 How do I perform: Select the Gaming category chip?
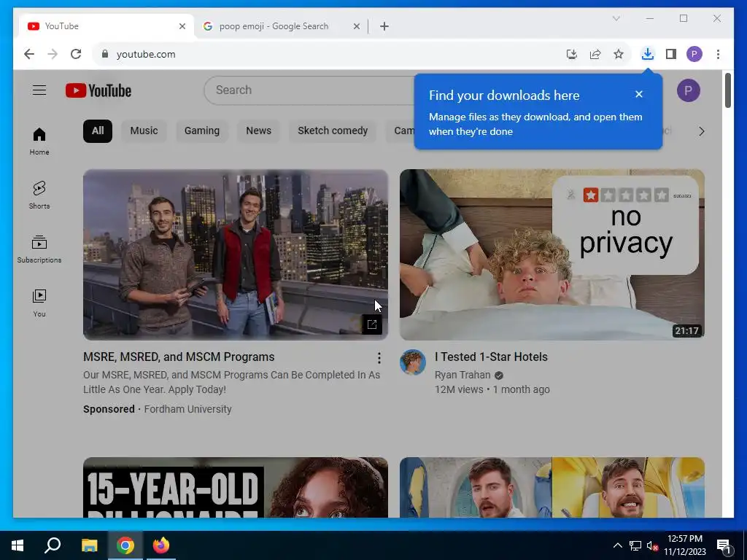pos(202,131)
